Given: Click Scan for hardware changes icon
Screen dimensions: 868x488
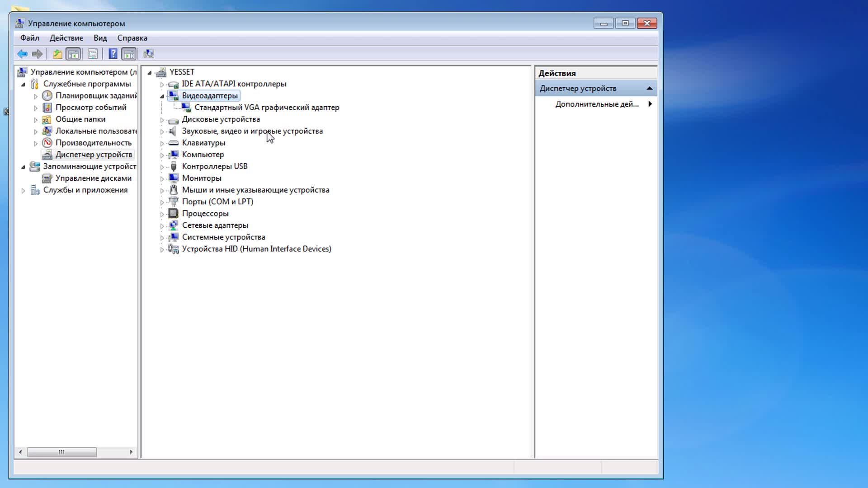Looking at the screenshot, I should 149,54.
